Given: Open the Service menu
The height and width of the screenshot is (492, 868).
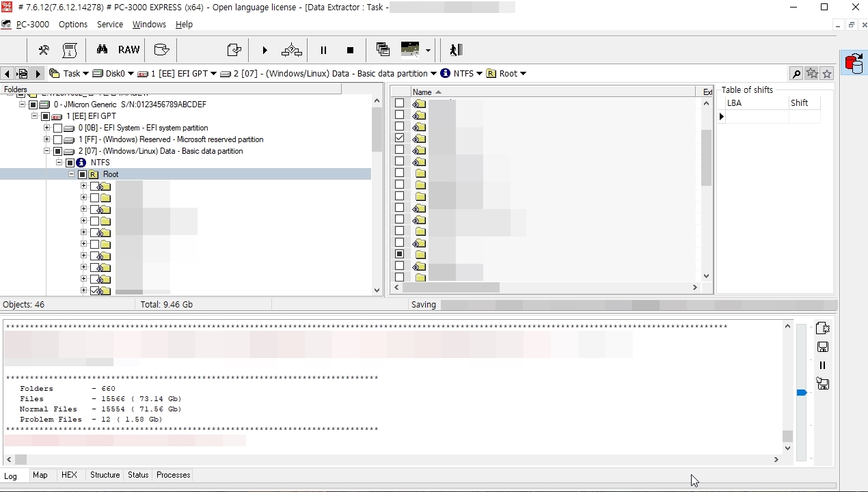Looking at the screenshot, I should tap(110, 24).
